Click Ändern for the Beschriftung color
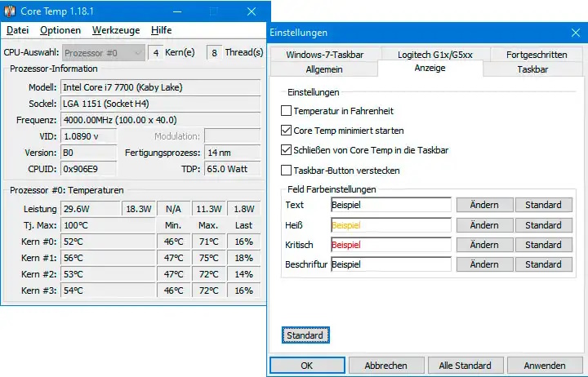This screenshot has width=588, height=377. 484,264
